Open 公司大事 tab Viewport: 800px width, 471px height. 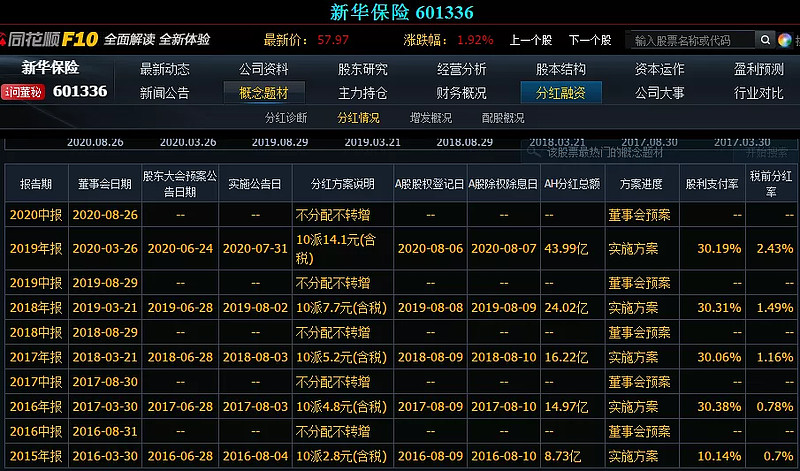coord(660,93)
